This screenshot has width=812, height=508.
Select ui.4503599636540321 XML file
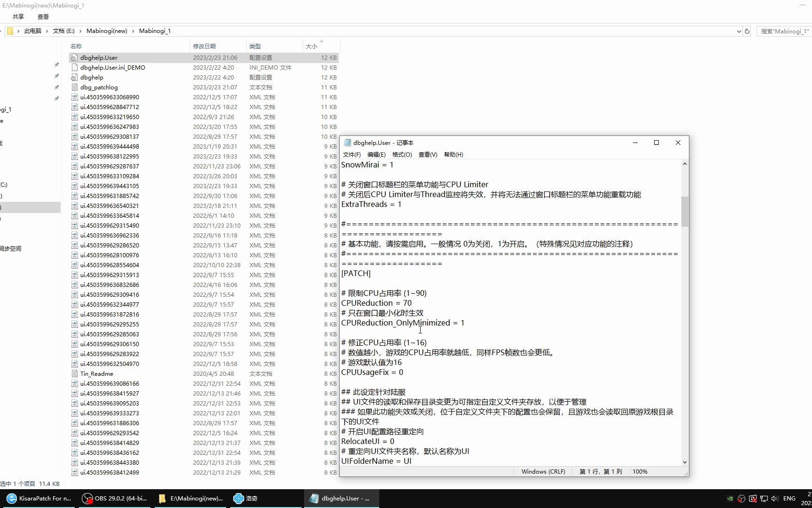click(x=109, y=206)
